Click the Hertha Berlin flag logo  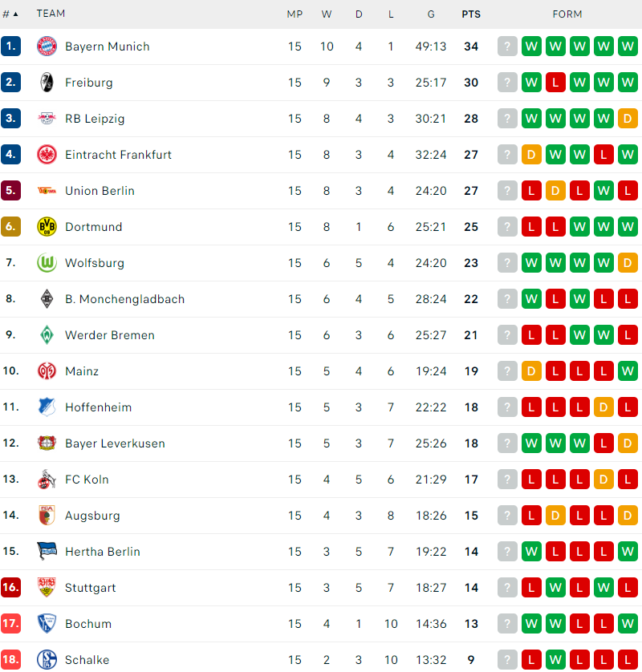pyautogui.click(x=47, y=551)
